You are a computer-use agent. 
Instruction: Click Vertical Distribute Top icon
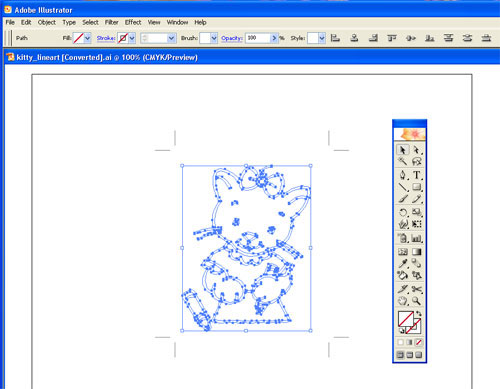(x=449, y=38)
